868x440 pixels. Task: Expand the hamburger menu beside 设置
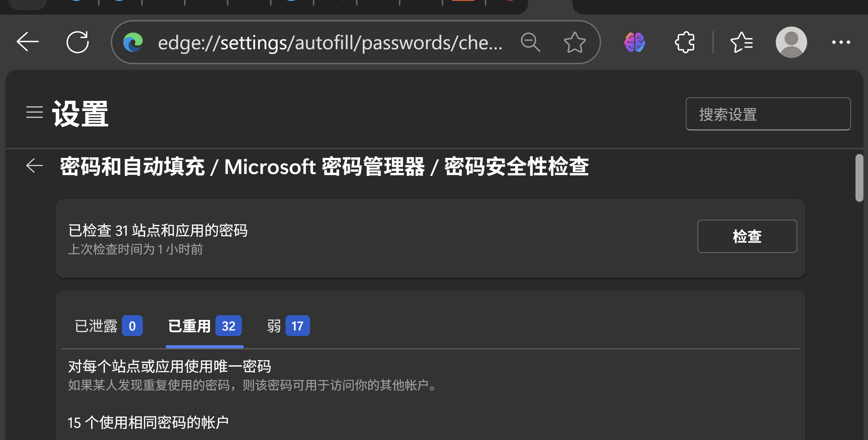(35, 112)
